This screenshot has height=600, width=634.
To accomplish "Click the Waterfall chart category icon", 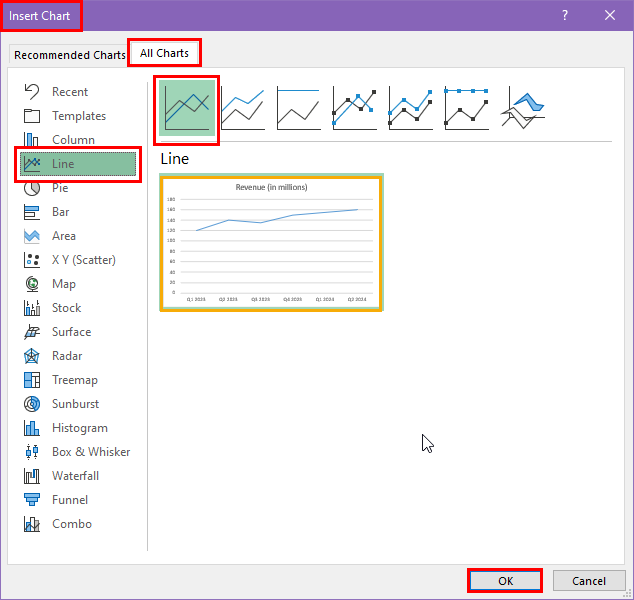I will (x=32, y=476).
